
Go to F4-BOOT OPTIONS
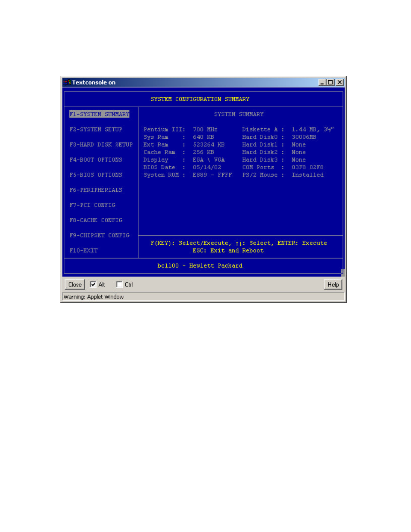(x=96, y=160)
